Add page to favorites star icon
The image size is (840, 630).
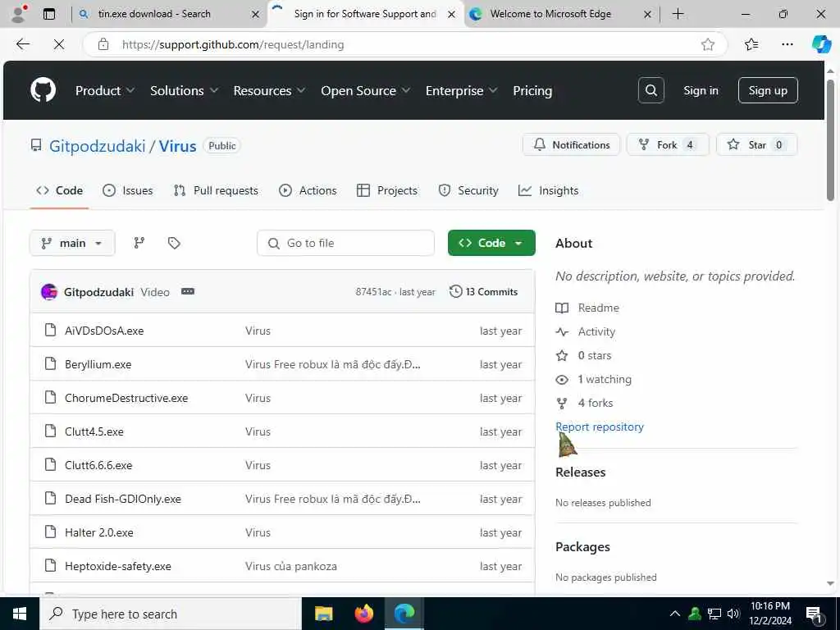click(x=708, y=44)
